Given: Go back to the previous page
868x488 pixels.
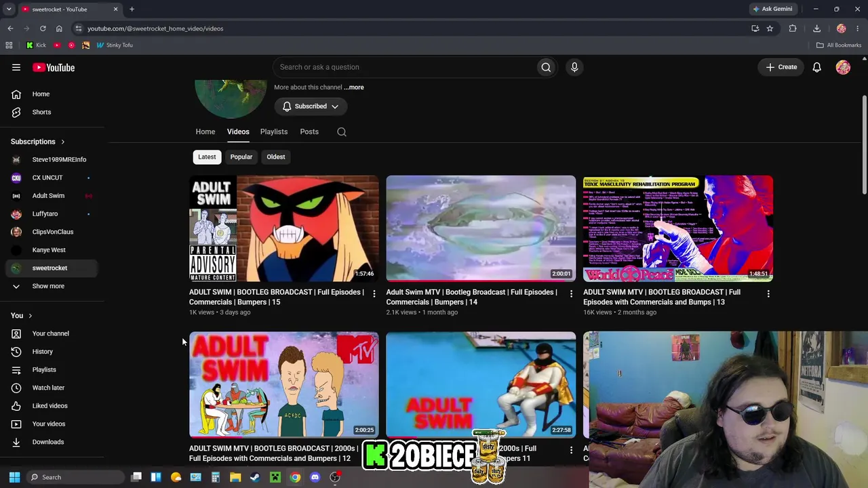Looking at the screenshot, I should (10, 28).
